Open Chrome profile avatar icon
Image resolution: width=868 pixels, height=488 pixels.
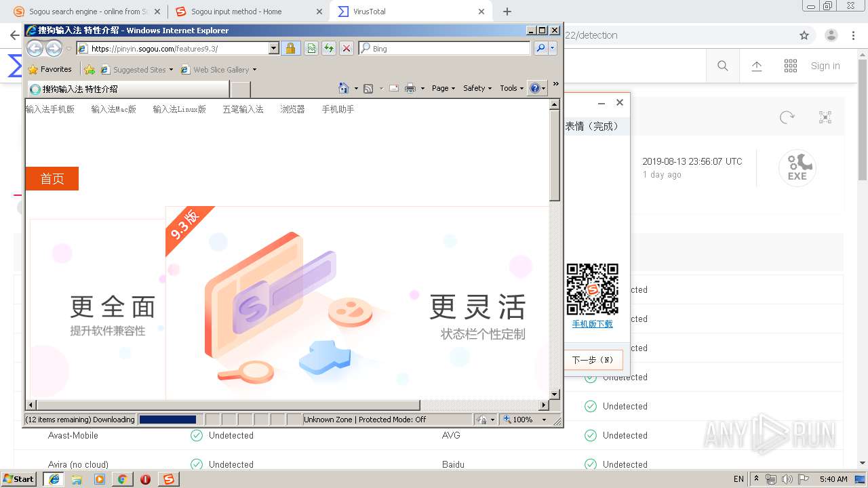831,35
